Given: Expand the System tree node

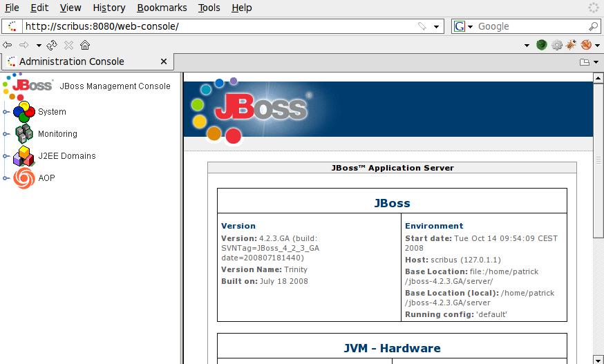Looking at the screenshot, I should (x=6, y=112).
